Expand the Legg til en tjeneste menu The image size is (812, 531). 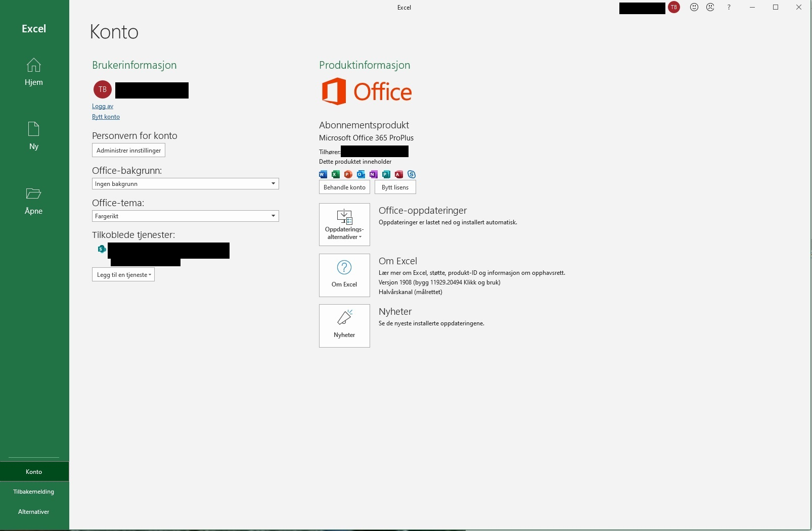point(123,275)
